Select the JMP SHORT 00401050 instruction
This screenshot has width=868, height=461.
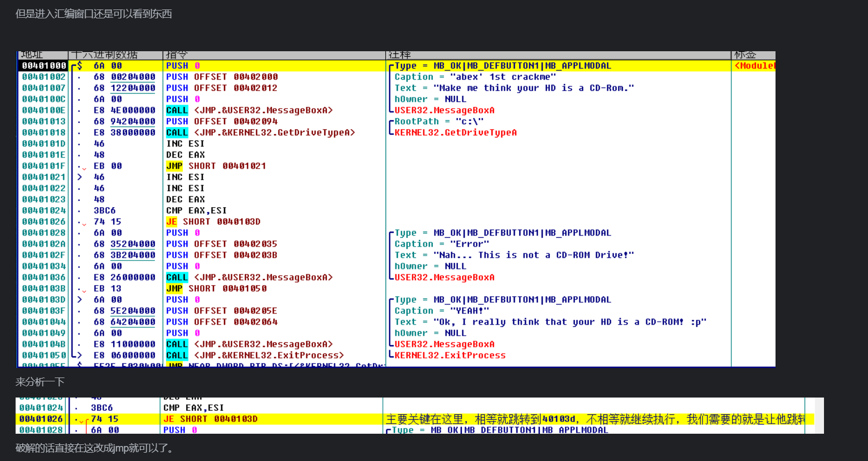pos(216,288)
